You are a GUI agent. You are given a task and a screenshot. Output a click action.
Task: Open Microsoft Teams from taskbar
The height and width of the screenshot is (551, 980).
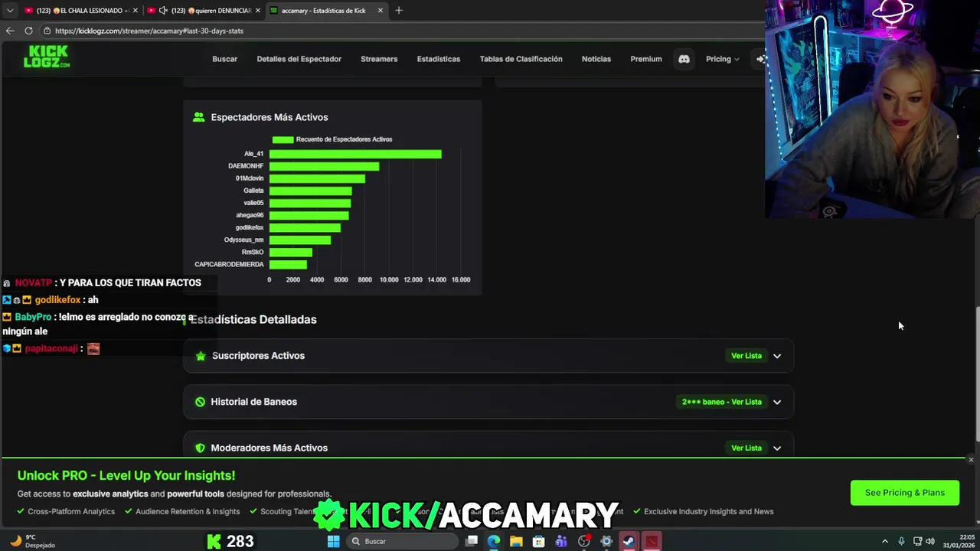point(561,541)
